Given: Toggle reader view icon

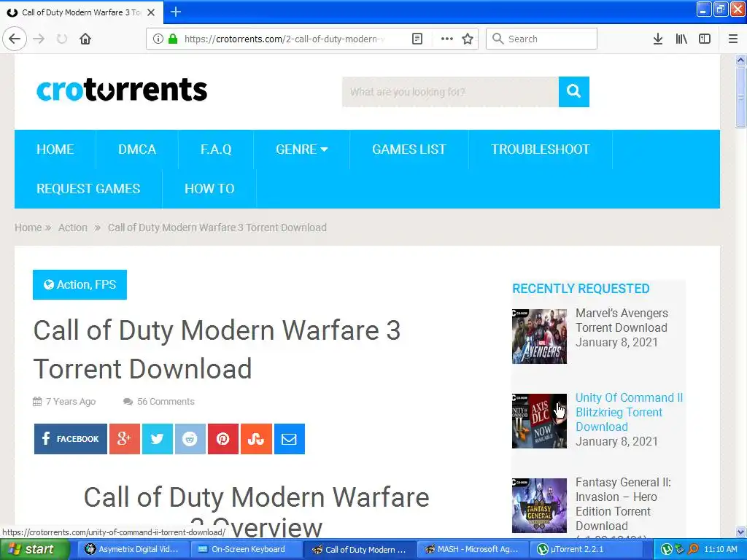Looking at the screenshot, I should click(417, 39).
